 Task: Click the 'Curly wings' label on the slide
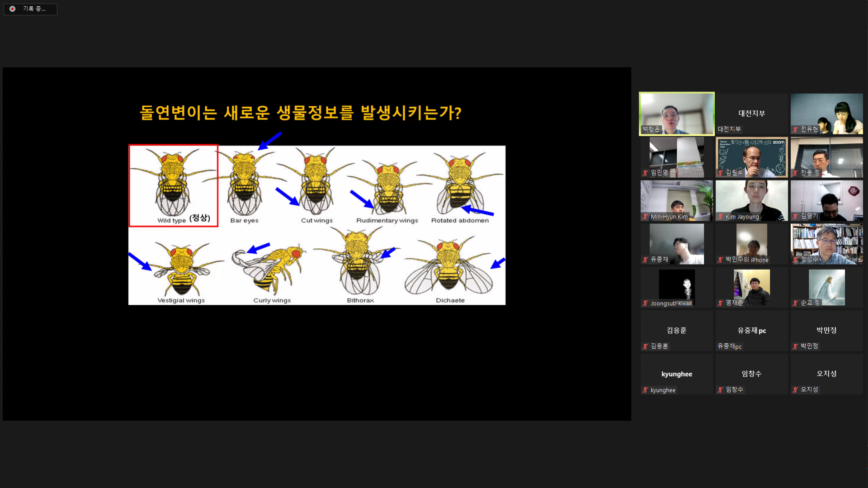pyautogui.click(x=272, y=300)
